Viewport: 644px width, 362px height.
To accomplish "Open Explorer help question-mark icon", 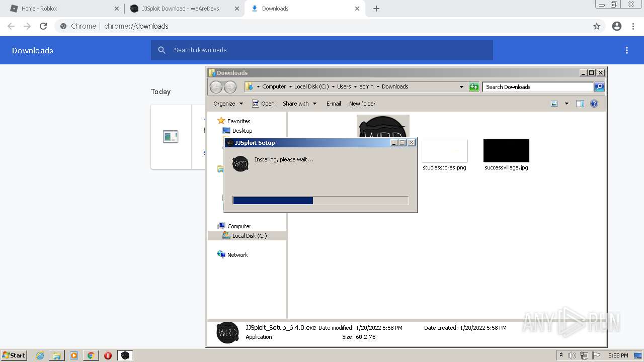I will click(594, 104).
